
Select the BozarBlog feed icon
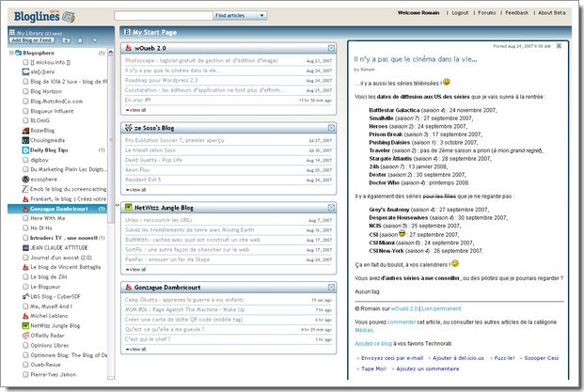tap(25, 131)
